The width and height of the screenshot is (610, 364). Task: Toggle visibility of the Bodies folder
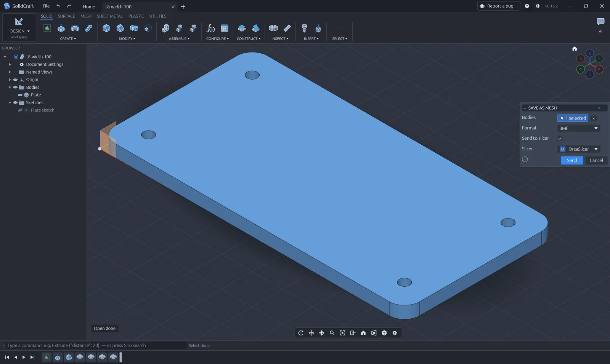[15, 87]
